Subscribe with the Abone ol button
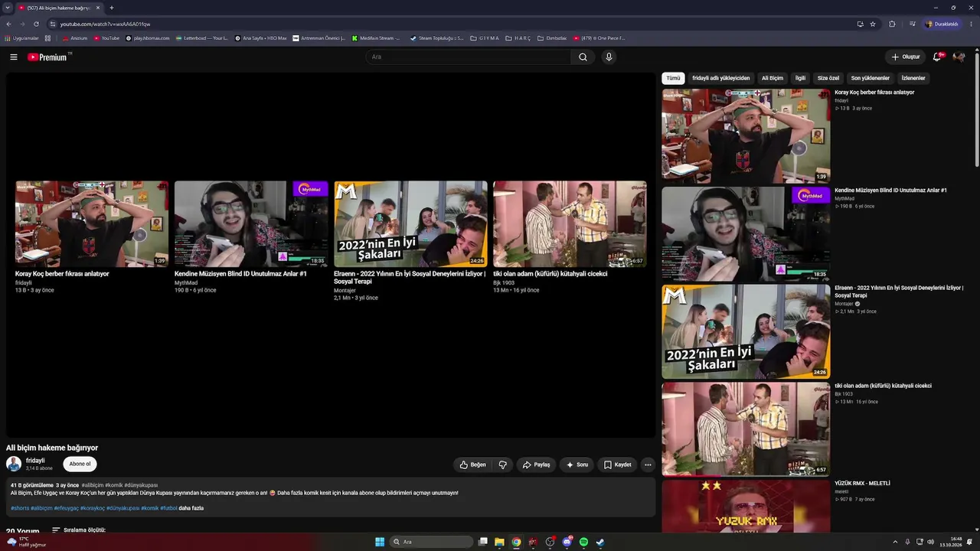 [x=80, y=464]
